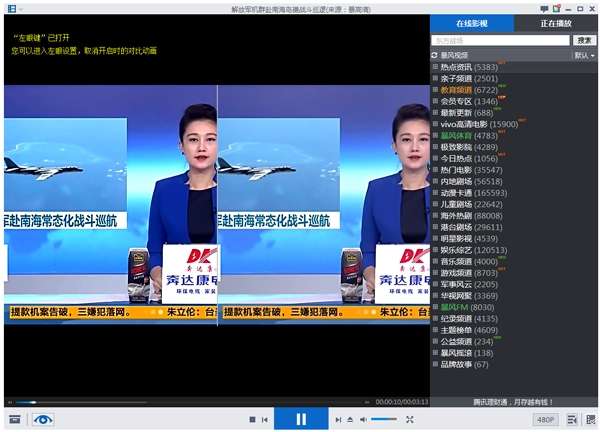Click the 腾讯理财通 ad link
The height and width of the screenshot is (432, 600).
coord(514,402)
